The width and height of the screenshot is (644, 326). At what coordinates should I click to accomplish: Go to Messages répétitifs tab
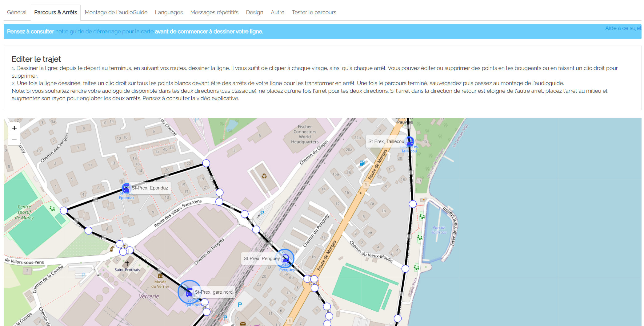pyautogui.click(x=214, y=12)
